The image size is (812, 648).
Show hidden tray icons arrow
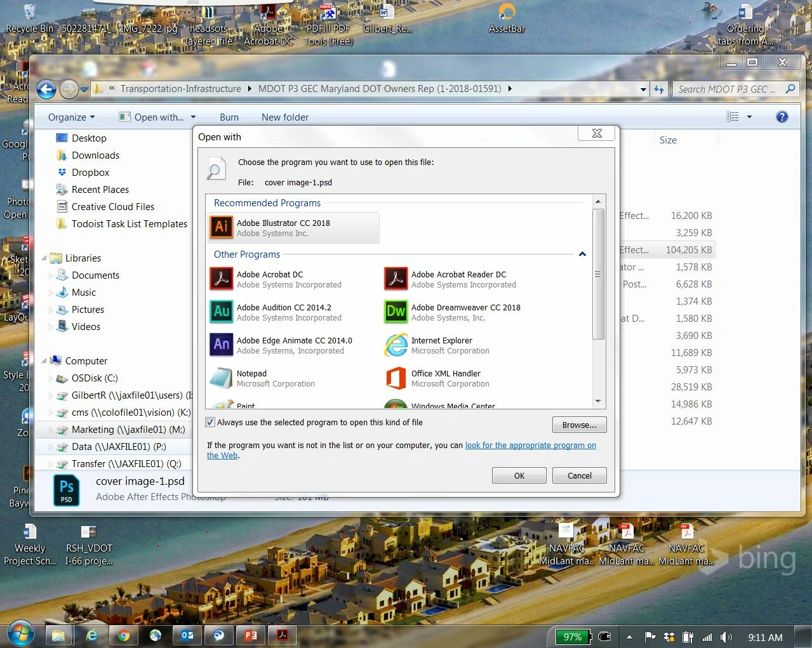[629, 637]
